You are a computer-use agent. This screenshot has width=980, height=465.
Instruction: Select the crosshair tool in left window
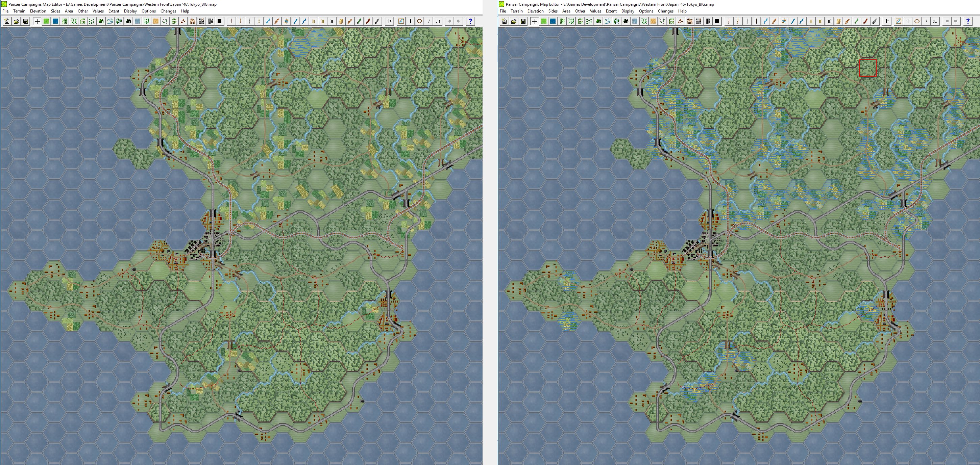[37, 21]
